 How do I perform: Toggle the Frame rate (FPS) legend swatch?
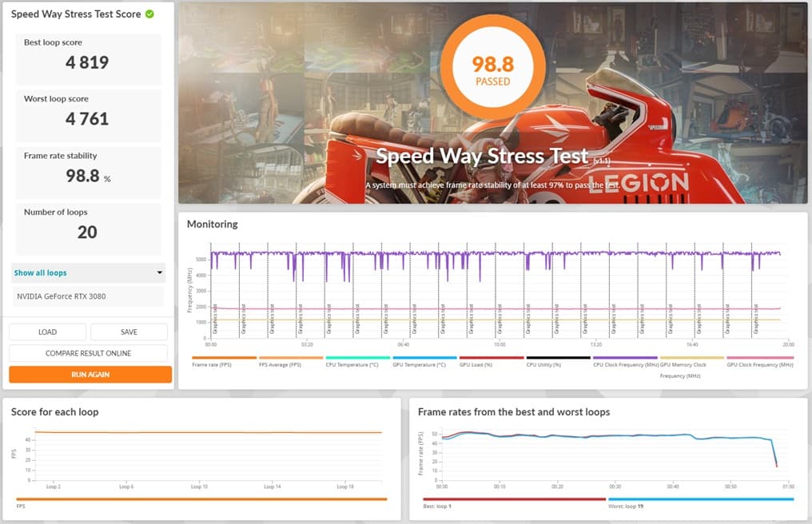[225, 357]
